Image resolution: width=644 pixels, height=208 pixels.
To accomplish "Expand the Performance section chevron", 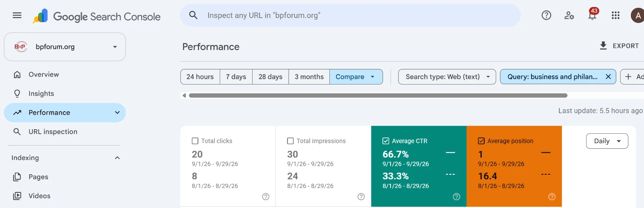I will (117, 112).
